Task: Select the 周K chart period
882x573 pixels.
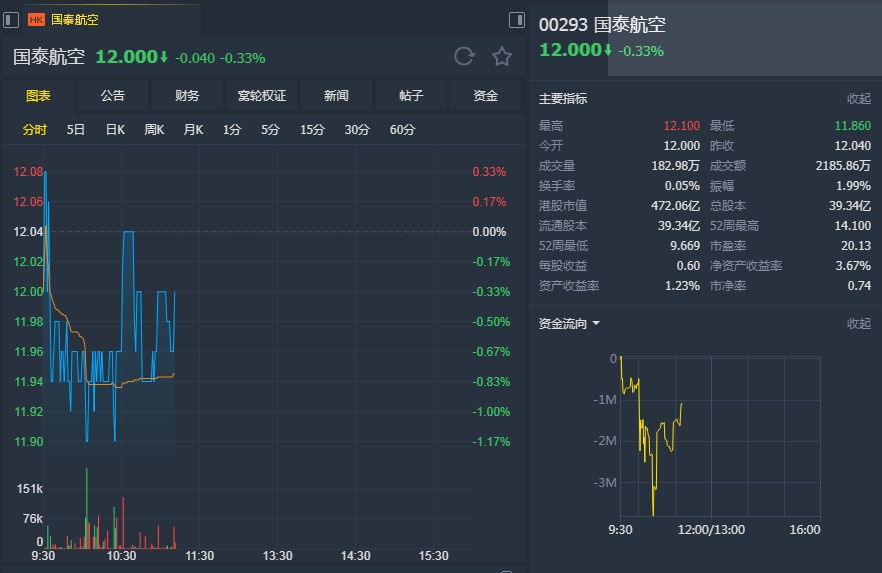Action: pos(154,130)
